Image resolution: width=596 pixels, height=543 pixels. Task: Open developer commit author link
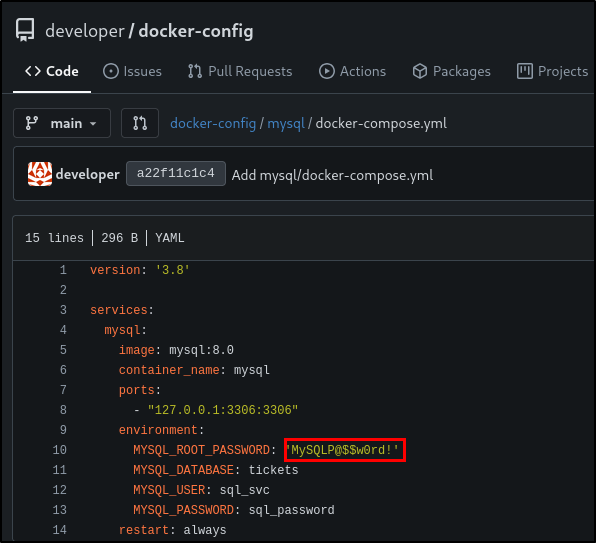87,174
